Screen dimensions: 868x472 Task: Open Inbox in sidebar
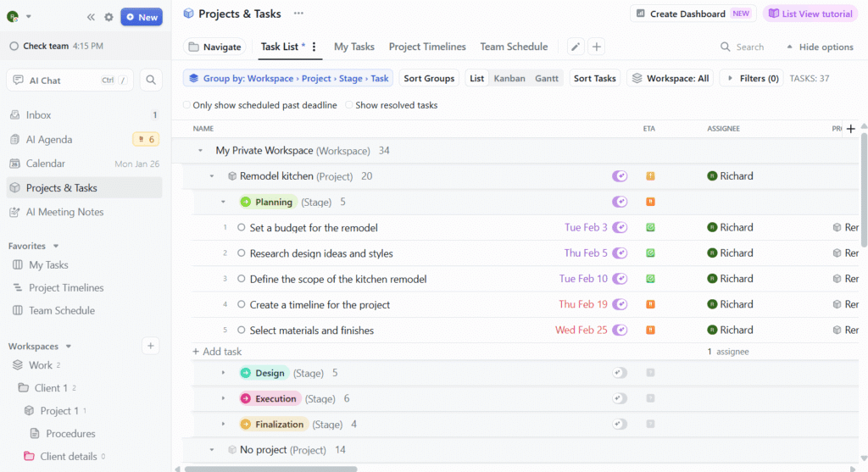point(84,115)
